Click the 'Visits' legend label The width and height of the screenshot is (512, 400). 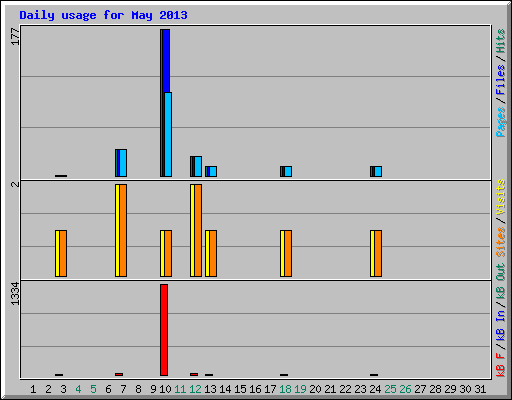pyautogui.click(x=501, y=197)
